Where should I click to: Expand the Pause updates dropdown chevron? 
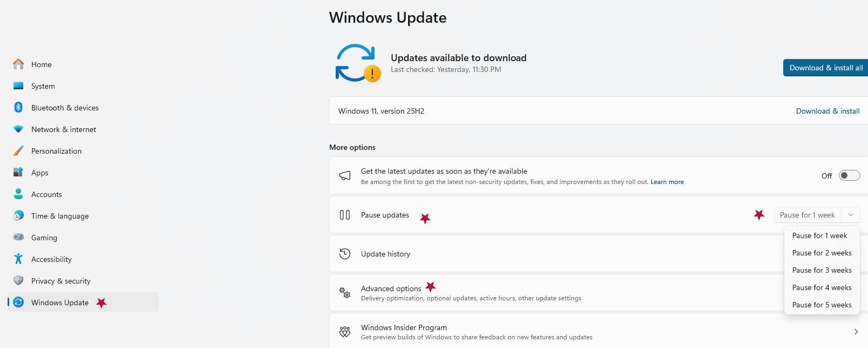pos(851,215)
